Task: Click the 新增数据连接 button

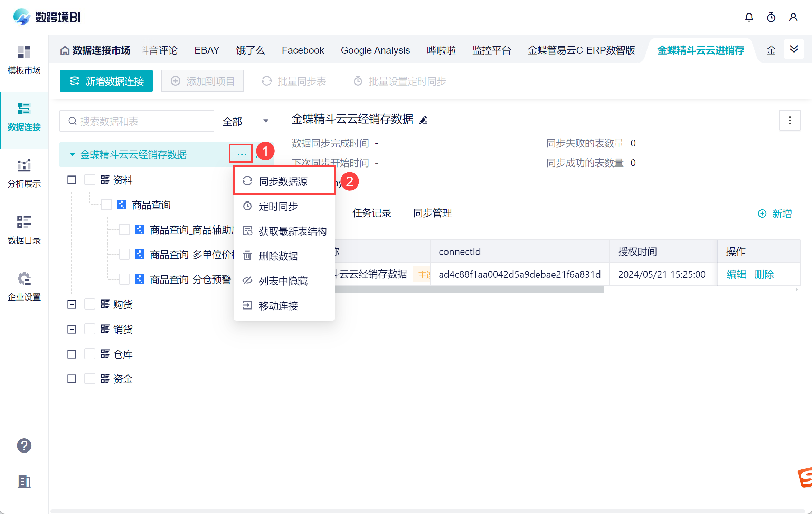Action: tap(106, 81)
